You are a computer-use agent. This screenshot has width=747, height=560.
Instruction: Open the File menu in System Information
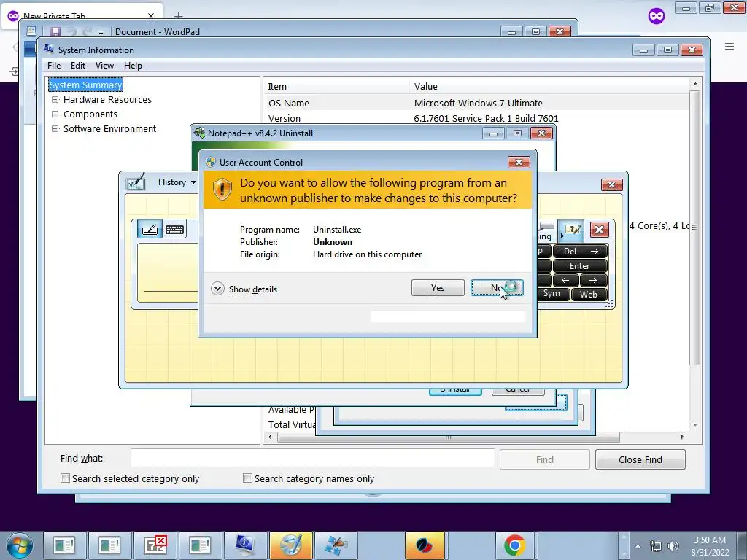point(54,65)
